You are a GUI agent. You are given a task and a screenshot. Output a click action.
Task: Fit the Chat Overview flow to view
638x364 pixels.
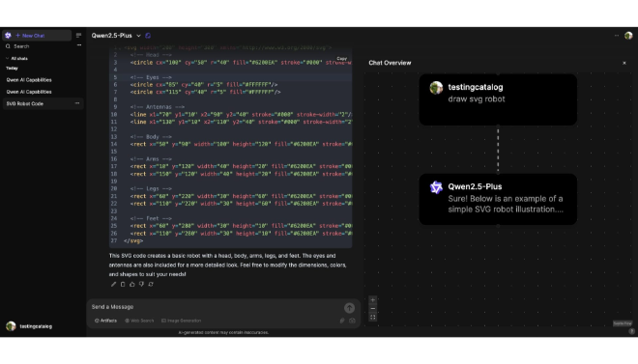373,318
